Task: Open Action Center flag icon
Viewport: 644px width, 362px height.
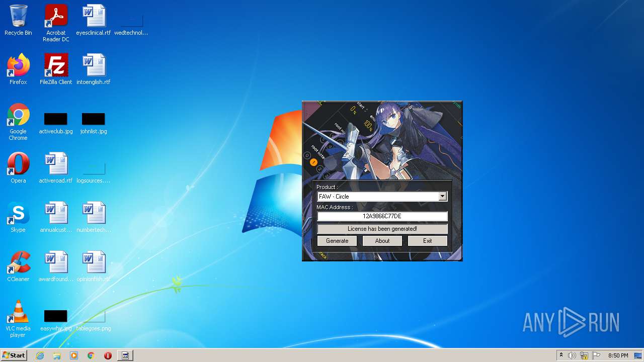Action: [596, 355]
